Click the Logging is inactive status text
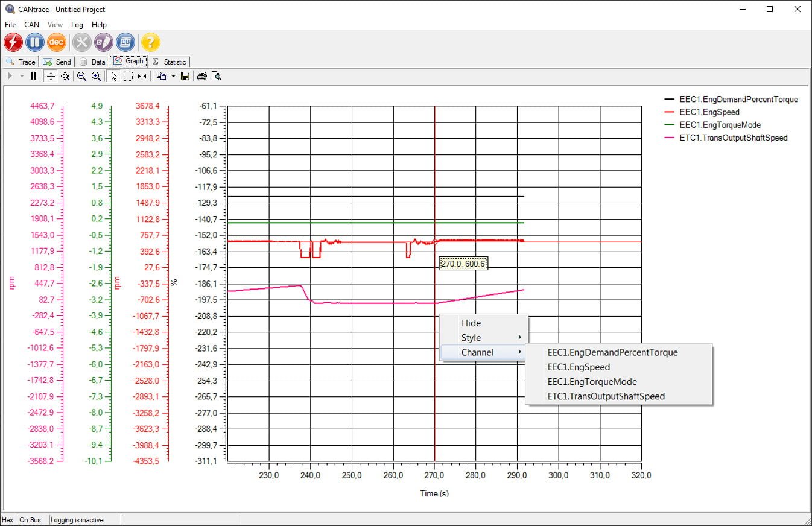 point(77,520)
